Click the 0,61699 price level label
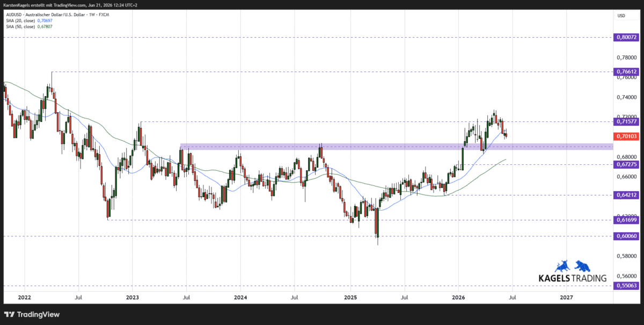The image size is (644, 325). point(626,220)
